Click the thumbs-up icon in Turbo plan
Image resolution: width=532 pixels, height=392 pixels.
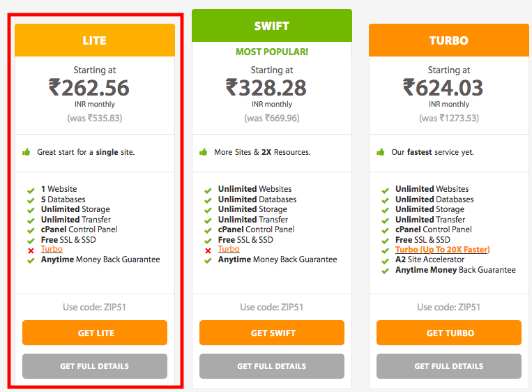[x=380, y=152]
